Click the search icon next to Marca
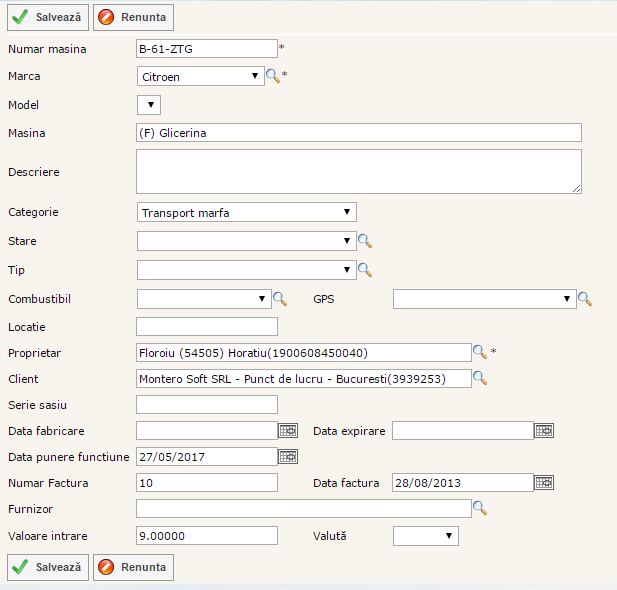 tap(272, 75)
